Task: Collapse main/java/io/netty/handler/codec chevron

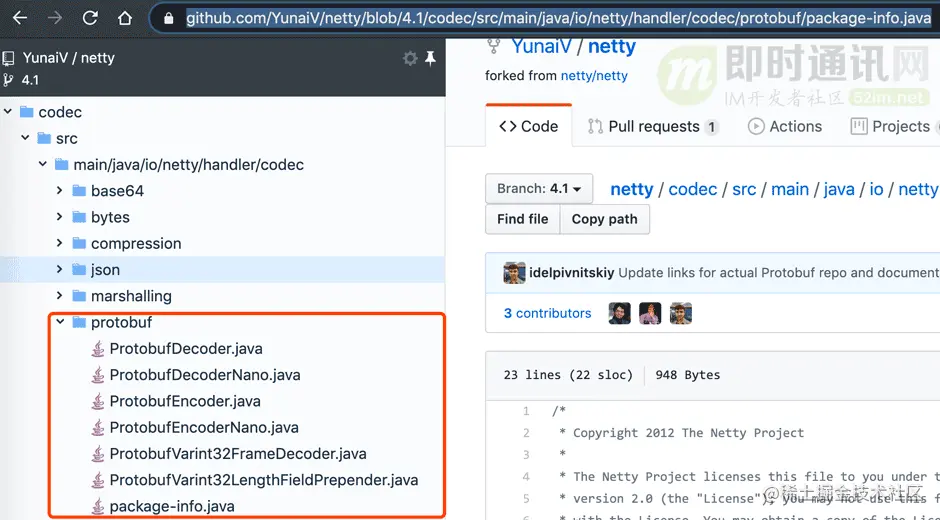Action: [x=43, y=164]
